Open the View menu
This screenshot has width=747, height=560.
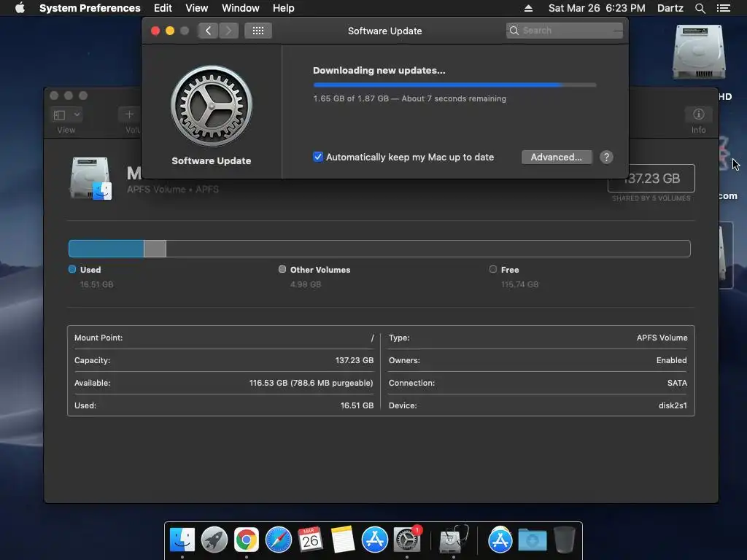coord(197,8)
